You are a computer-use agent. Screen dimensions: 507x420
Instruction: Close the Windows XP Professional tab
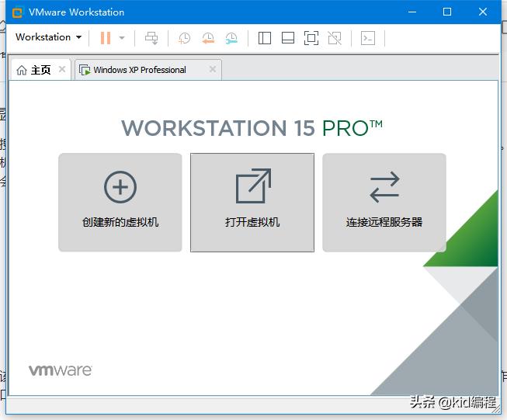click(213, 69)
